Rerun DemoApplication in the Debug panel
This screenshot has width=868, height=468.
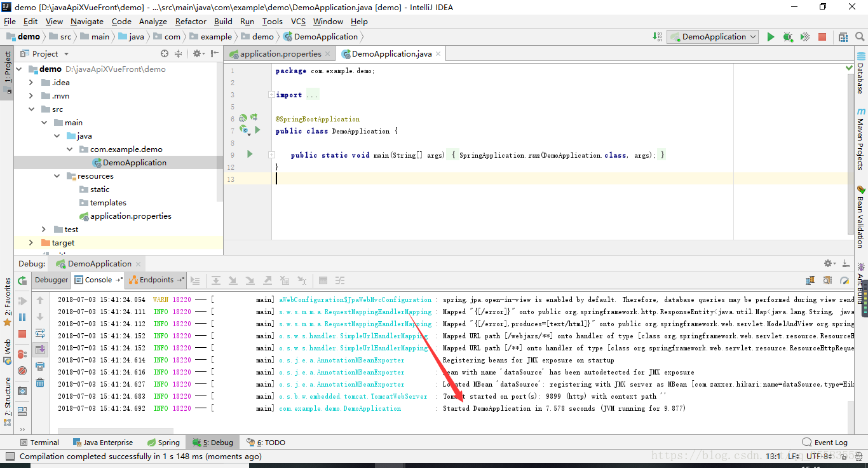click(x=22, y=280)
